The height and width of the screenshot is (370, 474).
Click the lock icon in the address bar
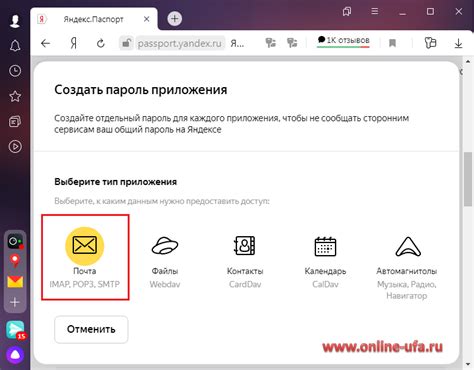coord(126,43)
